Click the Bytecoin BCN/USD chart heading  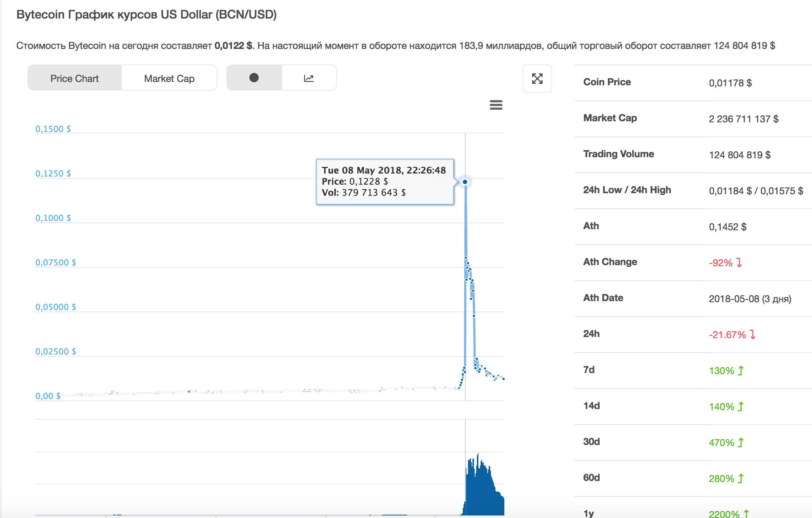147,14
